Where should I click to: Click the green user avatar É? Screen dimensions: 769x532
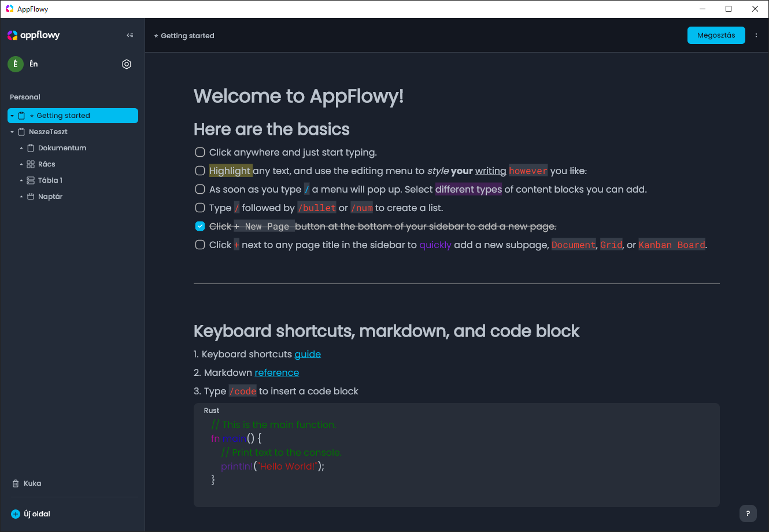(x=16, y=64)
